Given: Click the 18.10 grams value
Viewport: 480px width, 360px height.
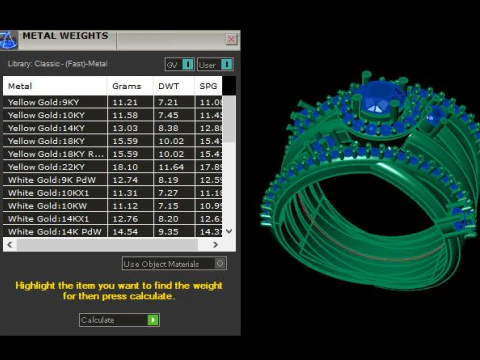Looking at the screenshot, I should 125,167.
